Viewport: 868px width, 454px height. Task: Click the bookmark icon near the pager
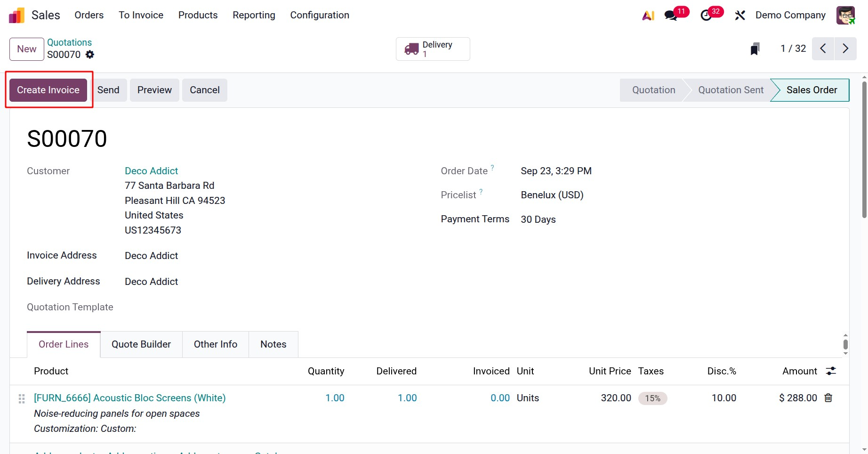pyautogui.click(x=755, y=49)
